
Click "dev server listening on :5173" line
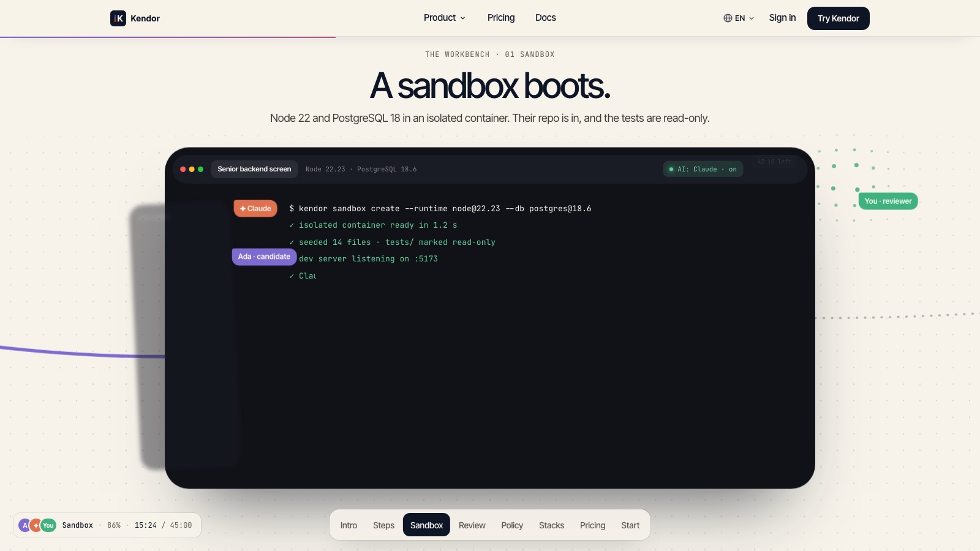[x=368, y=259]
